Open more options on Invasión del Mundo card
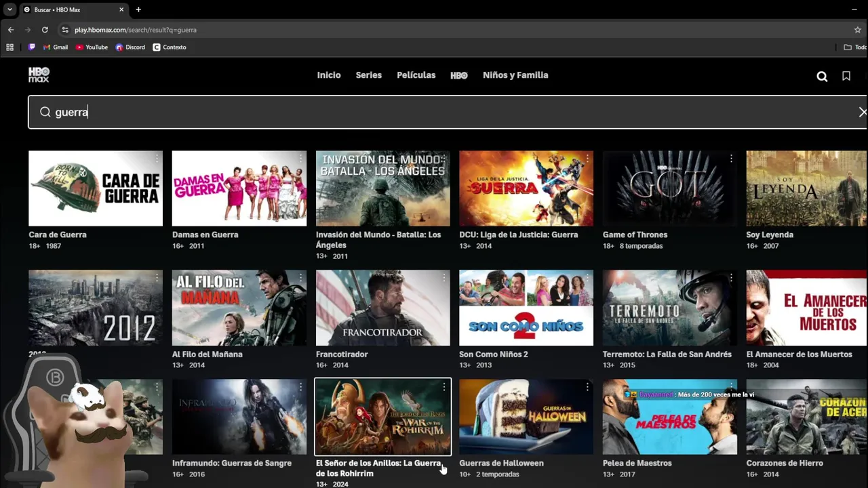 444,159
